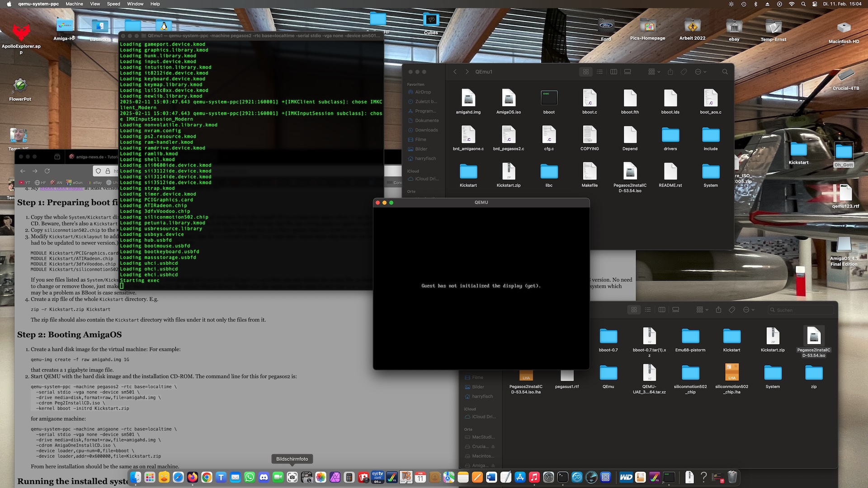Open the Machine menu in menu bar
868x488 pixels.
point(74,4)
